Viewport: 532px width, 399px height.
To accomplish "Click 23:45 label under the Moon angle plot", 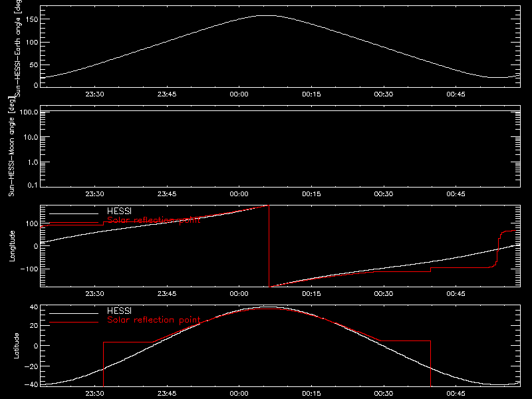I will 167,194.
